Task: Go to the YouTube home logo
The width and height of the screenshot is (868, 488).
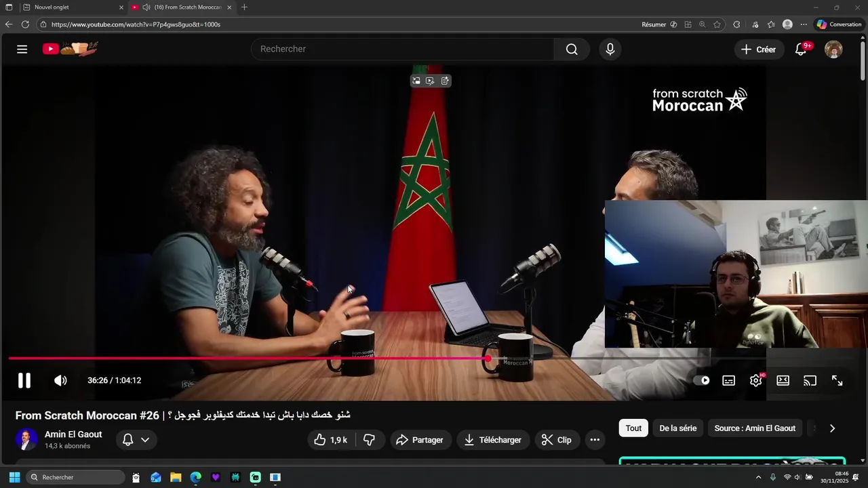Action: tap(71, 49)
